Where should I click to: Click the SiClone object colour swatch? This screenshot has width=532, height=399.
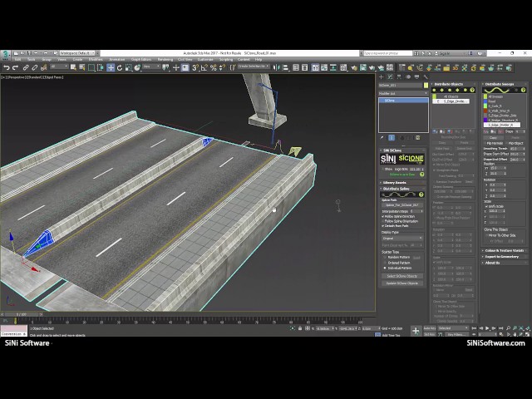pyautogui.click(x=426, y=85)
